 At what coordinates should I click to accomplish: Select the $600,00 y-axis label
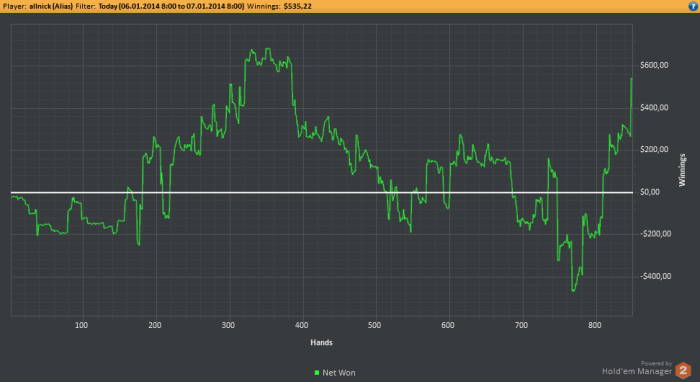pyautogui.click(x=654, y=65)
